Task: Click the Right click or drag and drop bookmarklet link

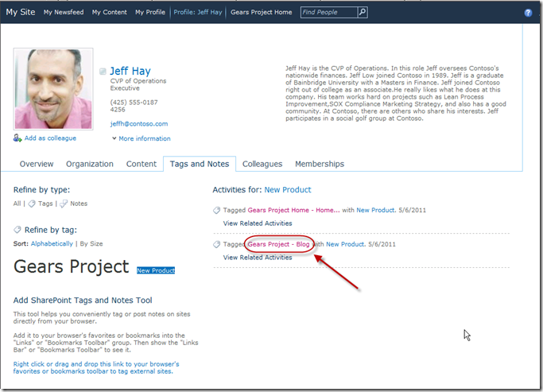Action: click(x=96, y=368)
